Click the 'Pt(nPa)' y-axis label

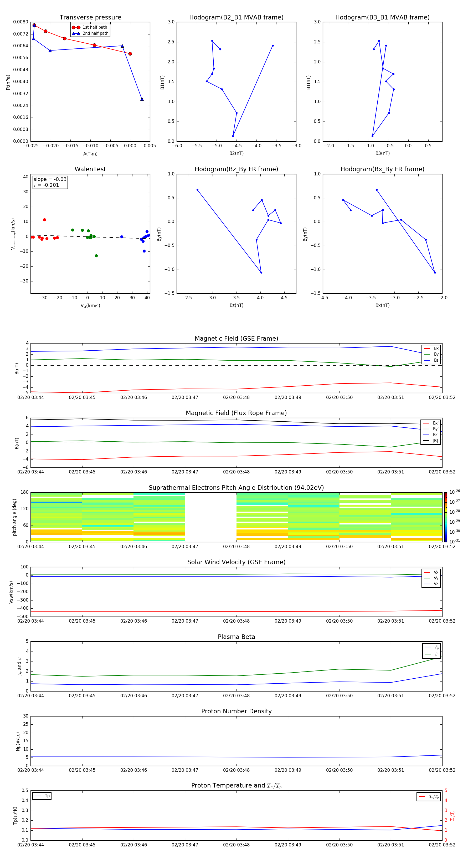[x=8, y=82]
